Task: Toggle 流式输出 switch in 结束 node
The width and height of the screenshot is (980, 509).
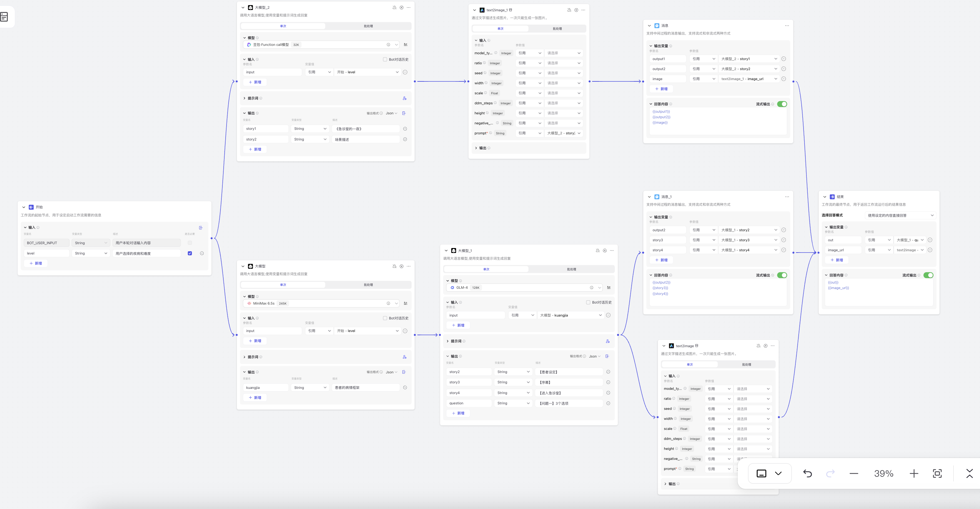Action: [x=928, y=275]
